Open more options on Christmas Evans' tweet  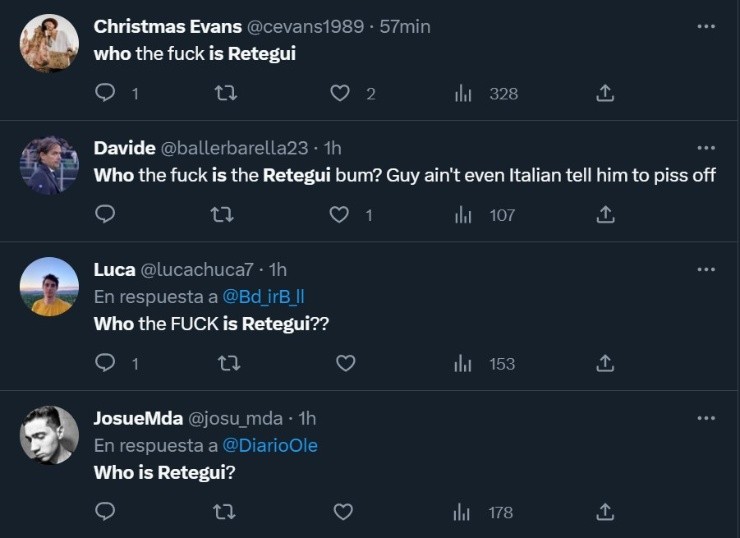[706, 26]
